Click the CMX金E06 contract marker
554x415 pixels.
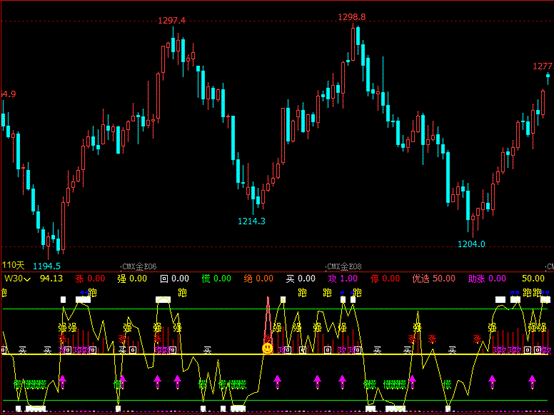point(139,266)
